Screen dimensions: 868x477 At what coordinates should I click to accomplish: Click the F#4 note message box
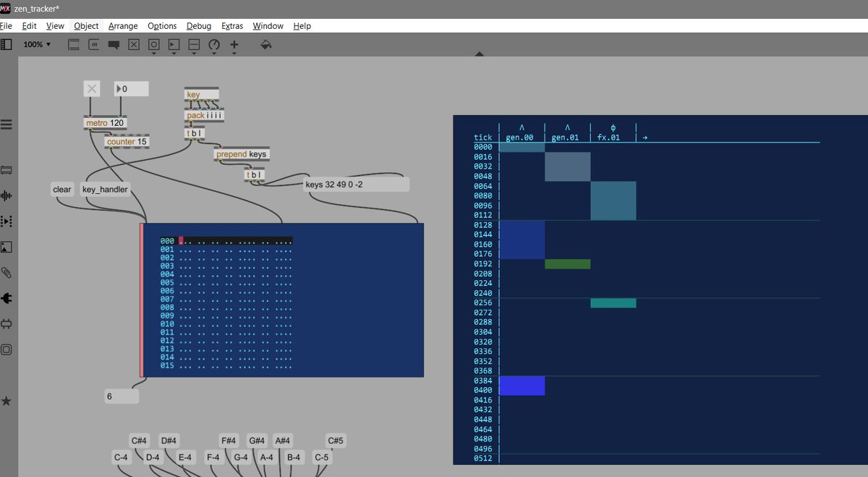229,440
